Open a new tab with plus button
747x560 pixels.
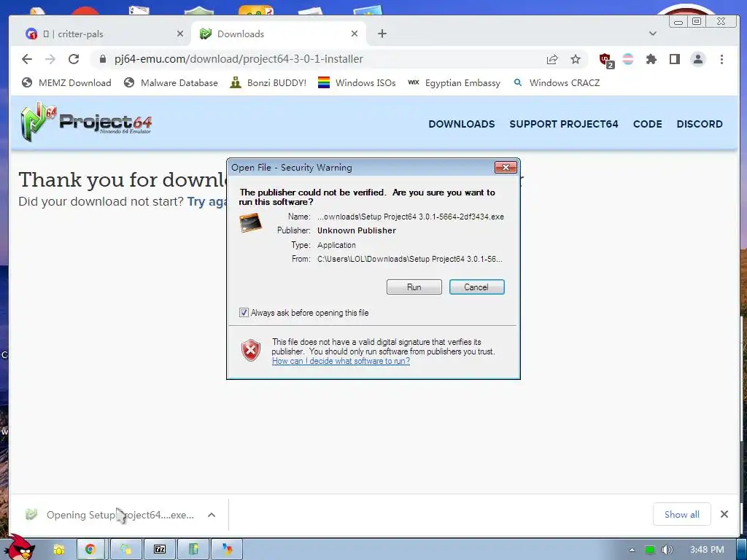(x=382, y=34)
